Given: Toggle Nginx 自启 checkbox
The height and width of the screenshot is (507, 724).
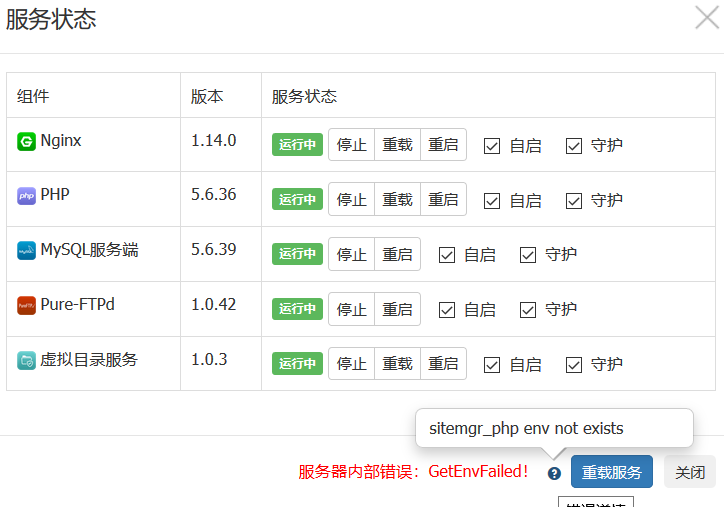Looking at the screenshot, I should [x=492, y=146].
